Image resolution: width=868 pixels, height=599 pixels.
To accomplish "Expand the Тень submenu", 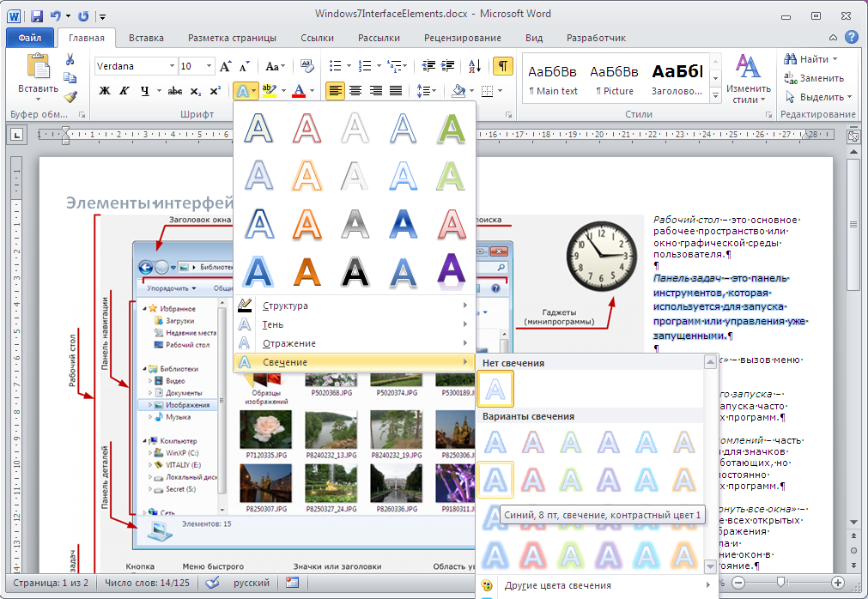I will 355,324.
